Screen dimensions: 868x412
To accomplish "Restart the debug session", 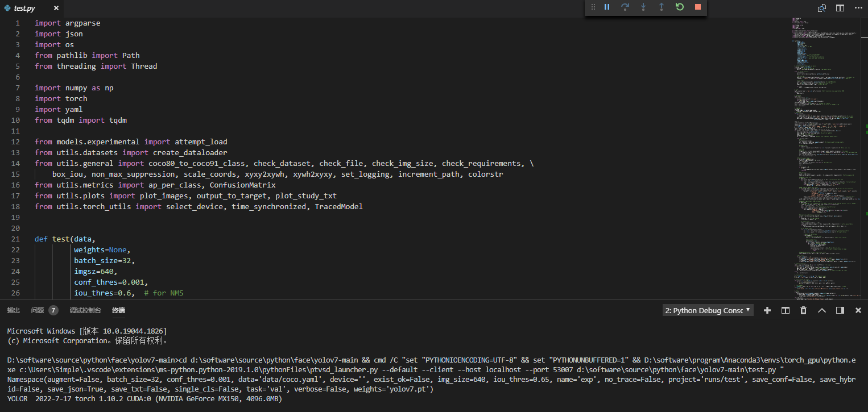I will (x=680, y=7).
